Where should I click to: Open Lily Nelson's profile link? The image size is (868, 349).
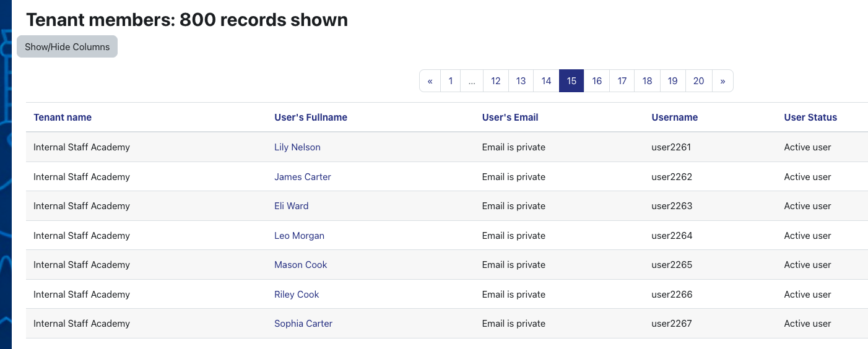297,147
